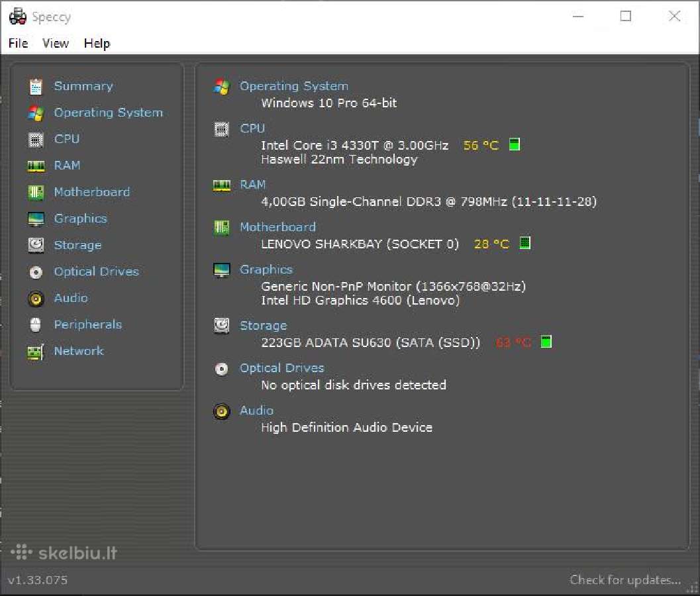Image resolution: width=700 pixels, height=596 pixels.
Task: Click the CPU chip icon in summary panel
Action: coord(221,130)
